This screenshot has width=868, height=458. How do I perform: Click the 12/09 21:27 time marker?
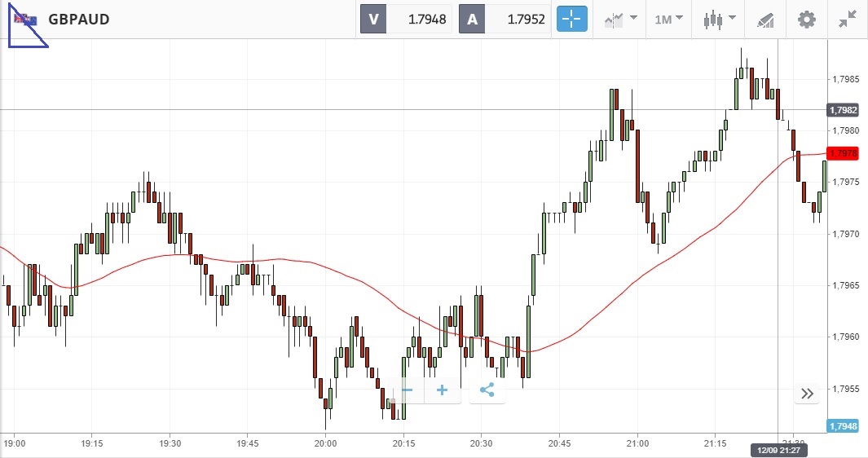778,450
